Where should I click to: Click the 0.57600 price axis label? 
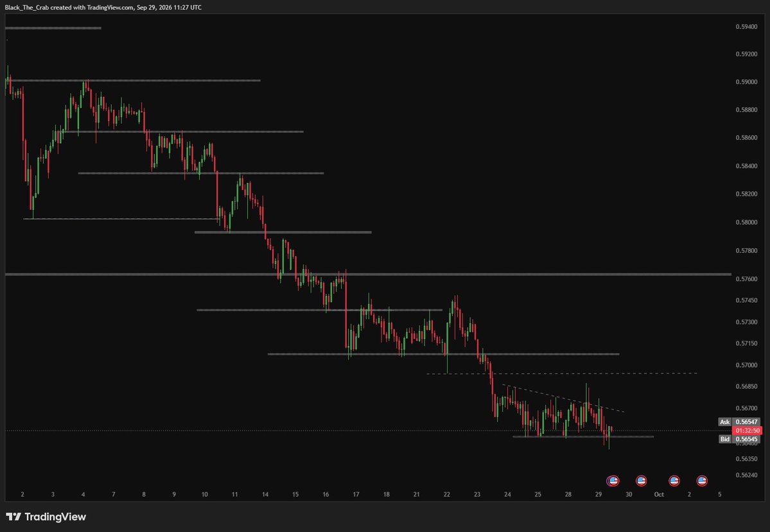(x=746, y=279)
